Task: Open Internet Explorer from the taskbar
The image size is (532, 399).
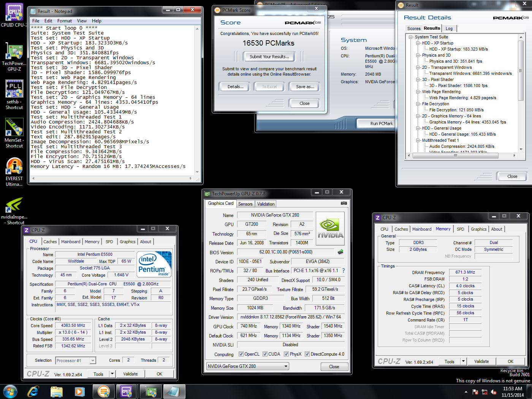Action: coord(33,391)
